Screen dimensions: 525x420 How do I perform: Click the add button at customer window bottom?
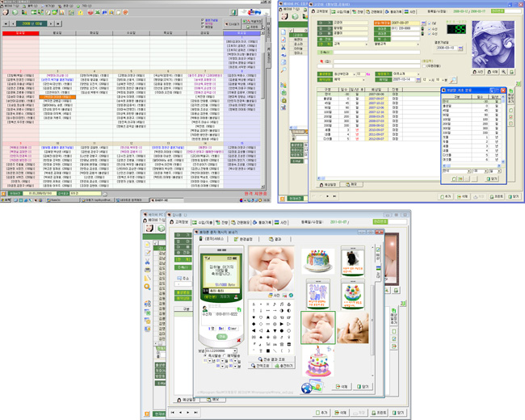(446, 196)
